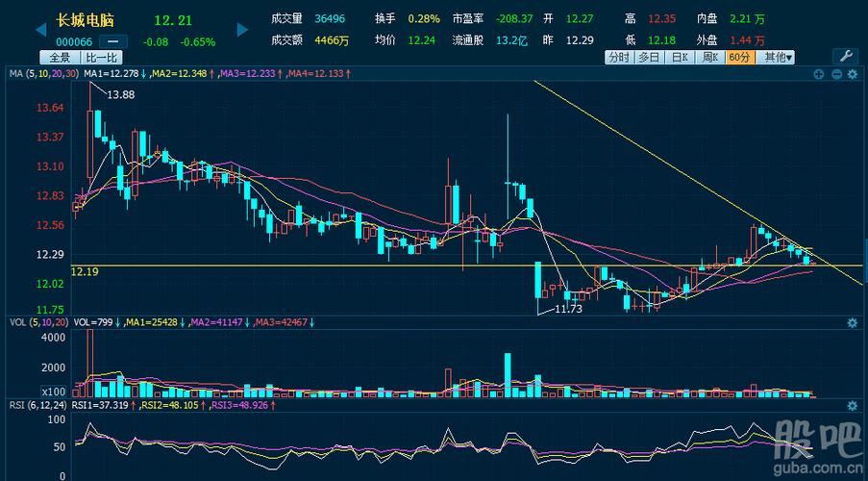This screenshot has width=868, height=481.
Task: Click the 最低 value 12.18
Action: point(662,40)
